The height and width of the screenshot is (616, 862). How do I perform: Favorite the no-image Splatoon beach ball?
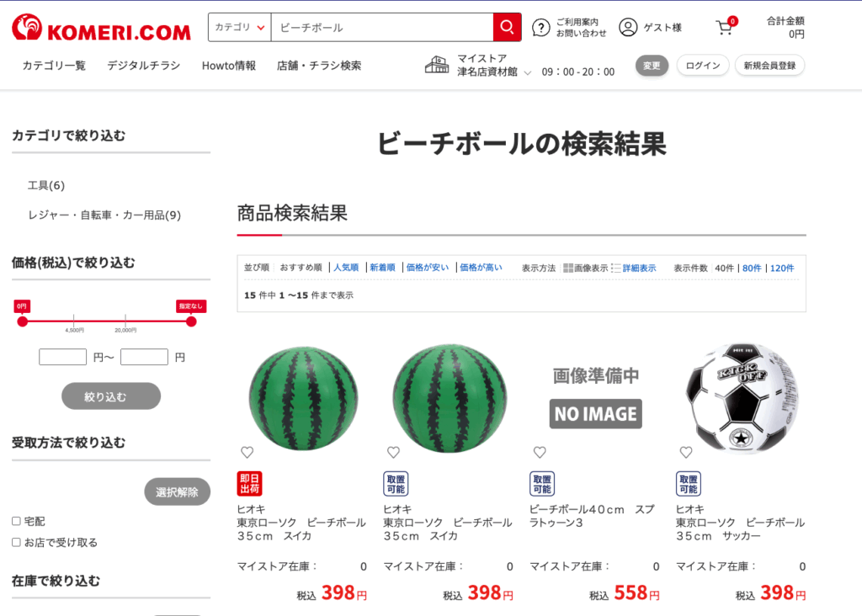coord(540,452)
